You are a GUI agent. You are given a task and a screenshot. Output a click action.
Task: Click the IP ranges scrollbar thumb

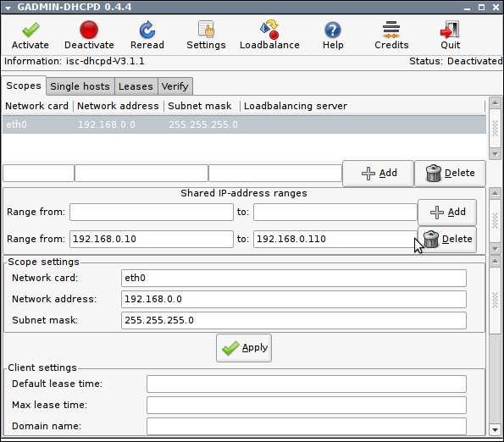click(x=495, y=221)
